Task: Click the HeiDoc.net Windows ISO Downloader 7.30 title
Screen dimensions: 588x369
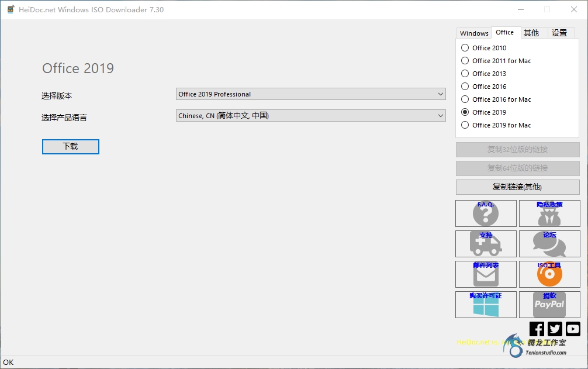Action: pyautogui.click(x=91, y=10)
